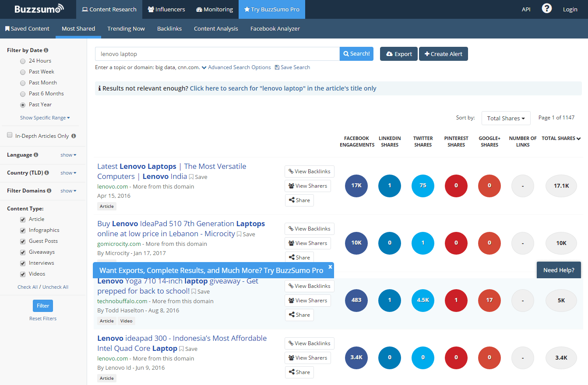Uncheck the Infographics content type
Viewport: 588px width, 385px height.
pyautogui.click(x=23, y=231)
